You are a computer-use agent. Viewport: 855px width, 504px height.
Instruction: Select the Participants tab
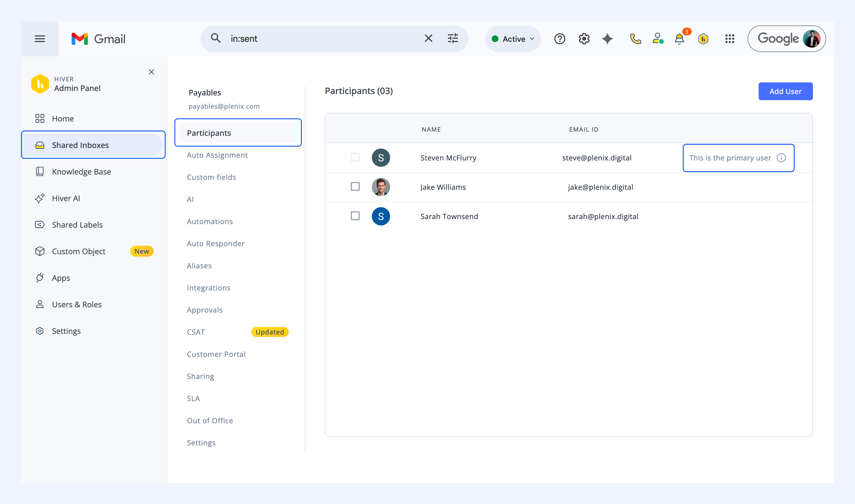tap(238, 133)
